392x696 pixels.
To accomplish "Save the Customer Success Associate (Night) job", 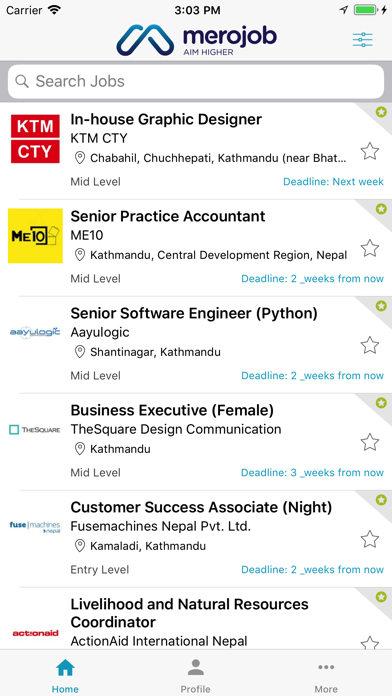I will tap(370, 539).
